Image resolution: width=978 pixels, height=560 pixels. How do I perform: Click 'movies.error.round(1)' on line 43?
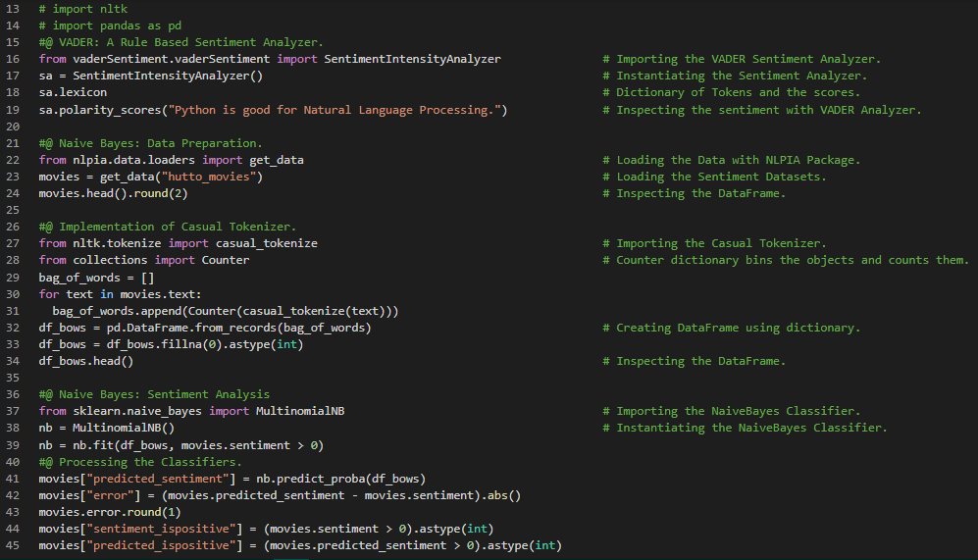click(110, 513)
